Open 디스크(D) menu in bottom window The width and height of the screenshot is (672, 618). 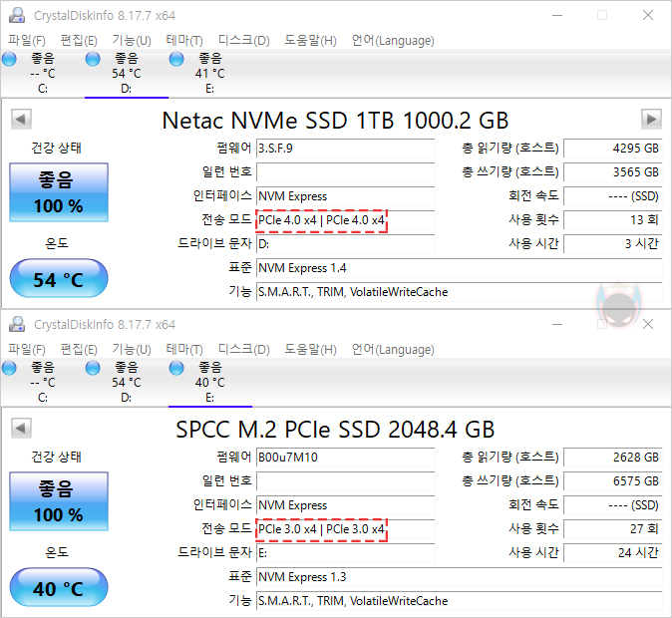[x=244, y=349]
